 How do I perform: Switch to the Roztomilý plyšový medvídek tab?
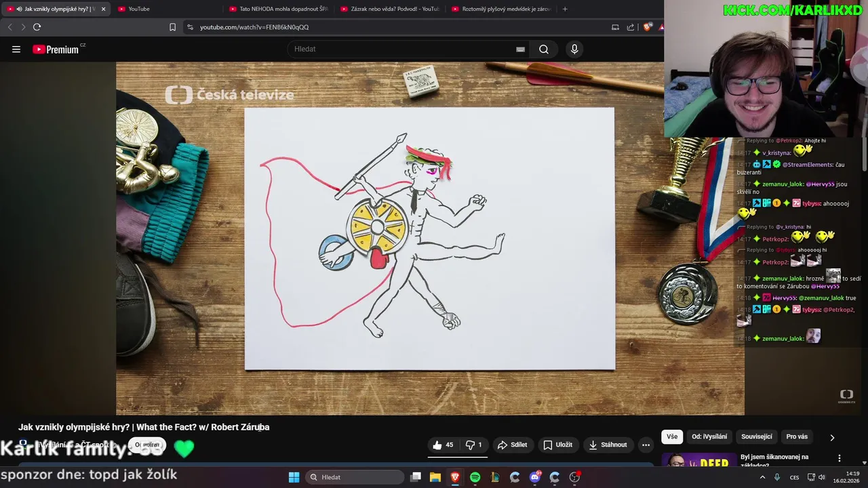click(500, 9)
